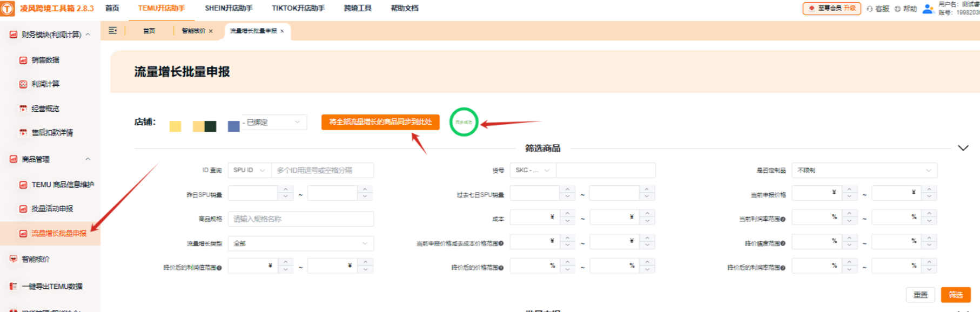Close the 智能核价 tab
This screenshot has width=980, height=312.
(x=211, y=31)
